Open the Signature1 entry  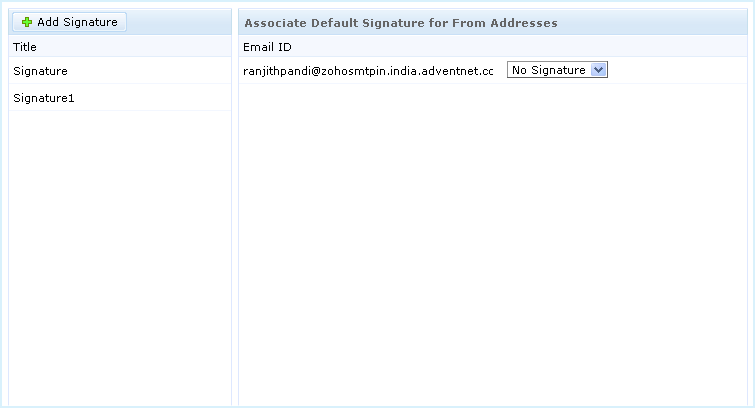(44, 98)
